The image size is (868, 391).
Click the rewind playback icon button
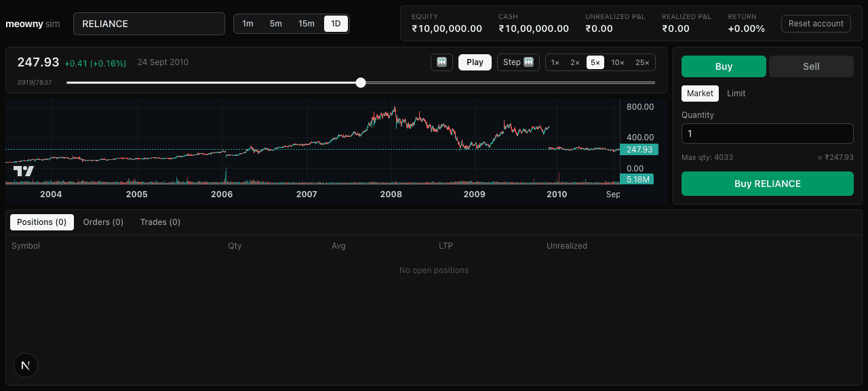pyautogui.click(x=441, y=62)
